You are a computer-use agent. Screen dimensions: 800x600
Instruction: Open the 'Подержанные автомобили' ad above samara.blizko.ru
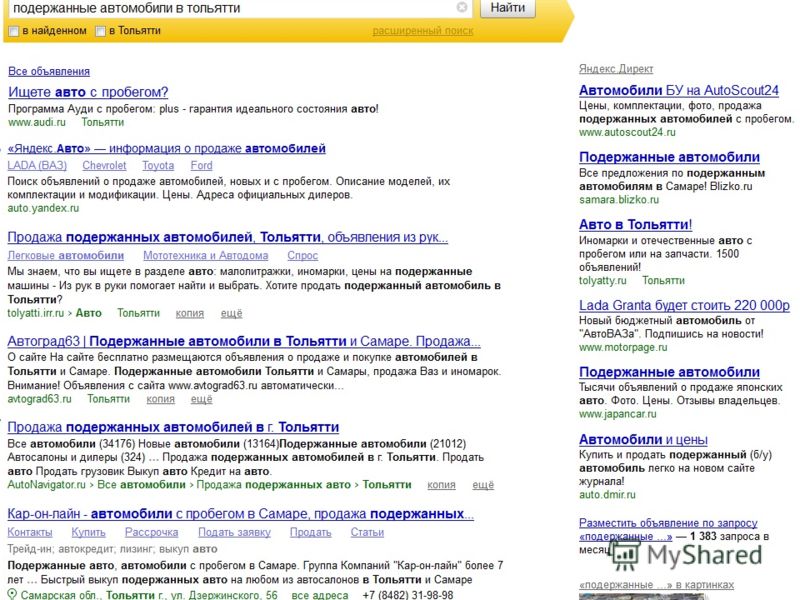(x=669, y=157)
